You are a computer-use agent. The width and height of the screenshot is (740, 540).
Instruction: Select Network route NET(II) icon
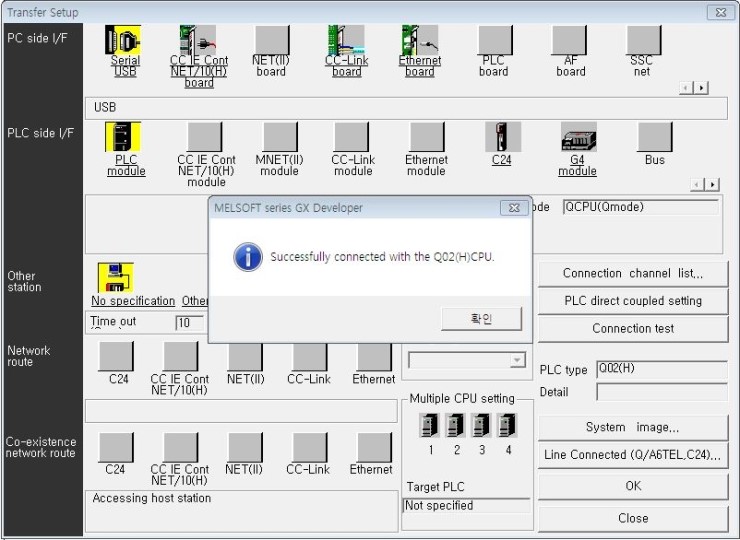pyautogui.click(x=245, y=357)
